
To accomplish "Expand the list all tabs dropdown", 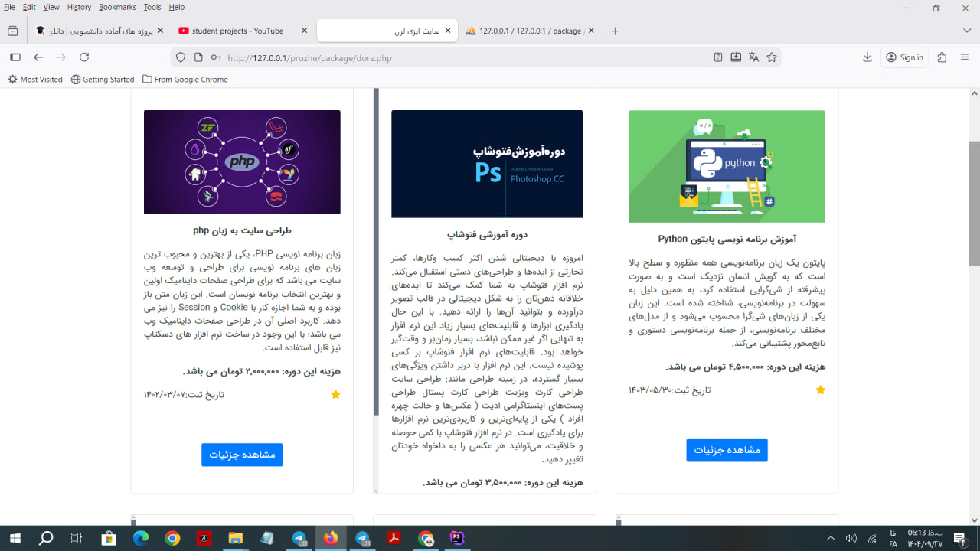I will pyautogui.click(x=966, y=31).
